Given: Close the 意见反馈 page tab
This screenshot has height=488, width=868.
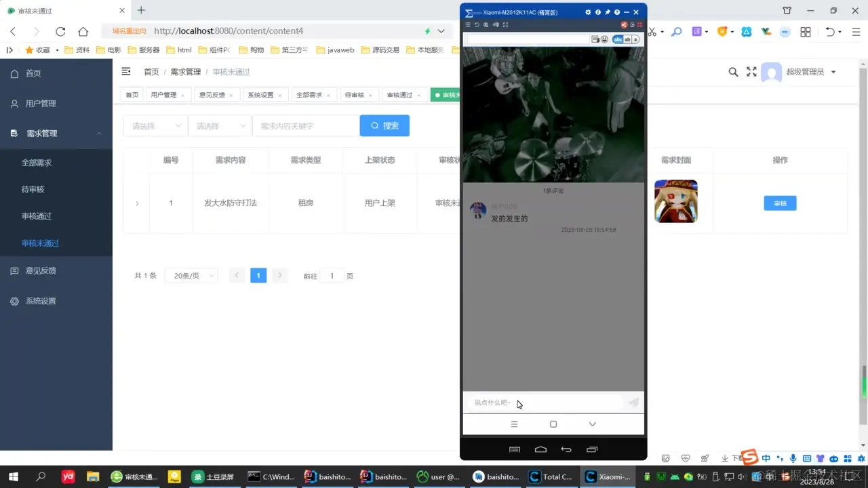Looking at the screenshot, I should pyautogui.click(x=231, y=96).
